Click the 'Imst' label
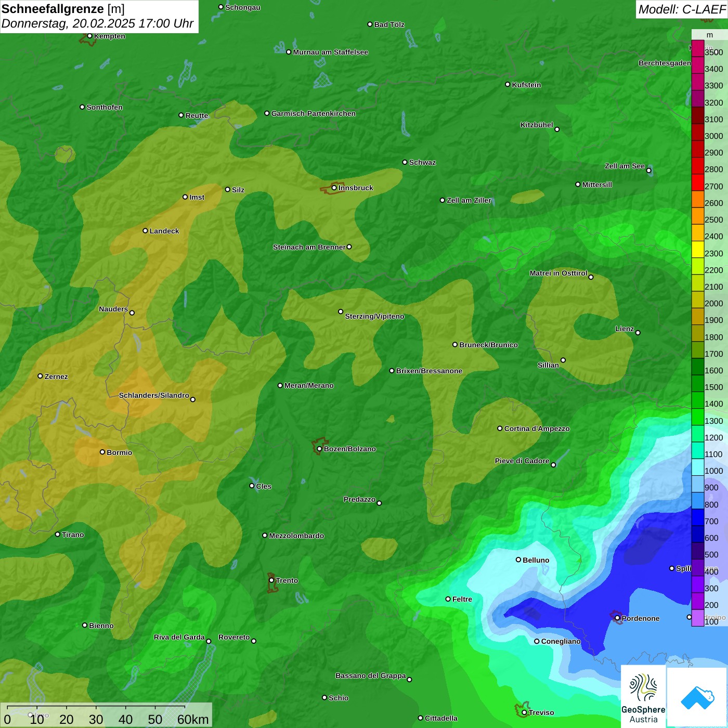Screen dimensions: 728x728 coord(197,197)
